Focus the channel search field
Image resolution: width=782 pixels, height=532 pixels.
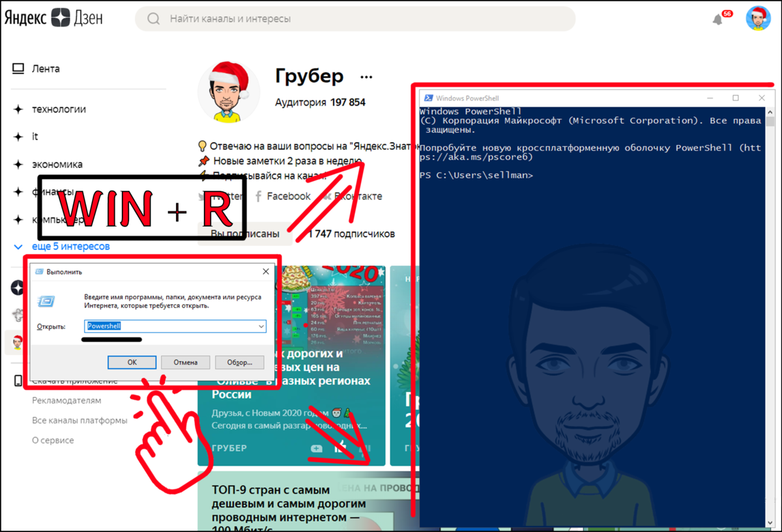click(355, 19)
